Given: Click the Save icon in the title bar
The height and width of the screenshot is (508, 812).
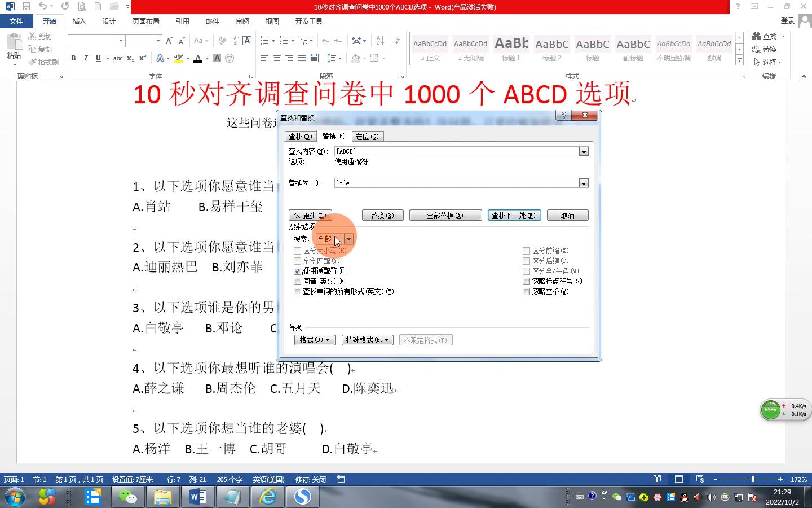Looking at the screenshot, I should pos(27,7).
